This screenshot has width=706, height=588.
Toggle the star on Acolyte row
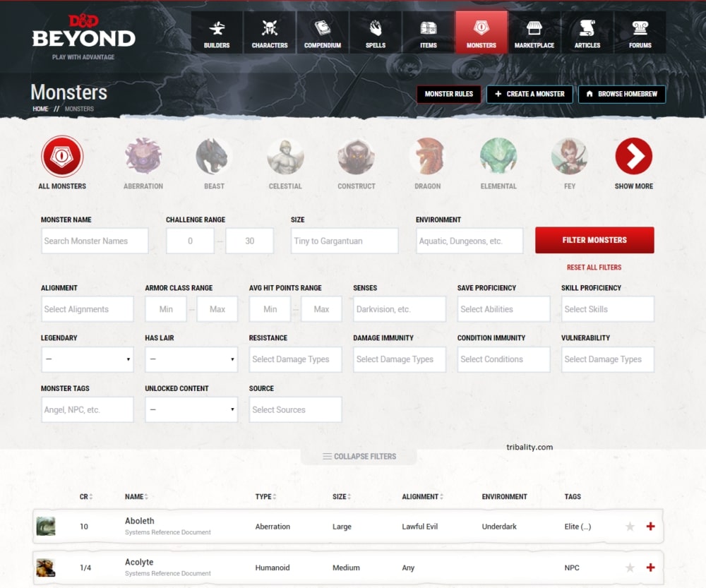[630, 568]
